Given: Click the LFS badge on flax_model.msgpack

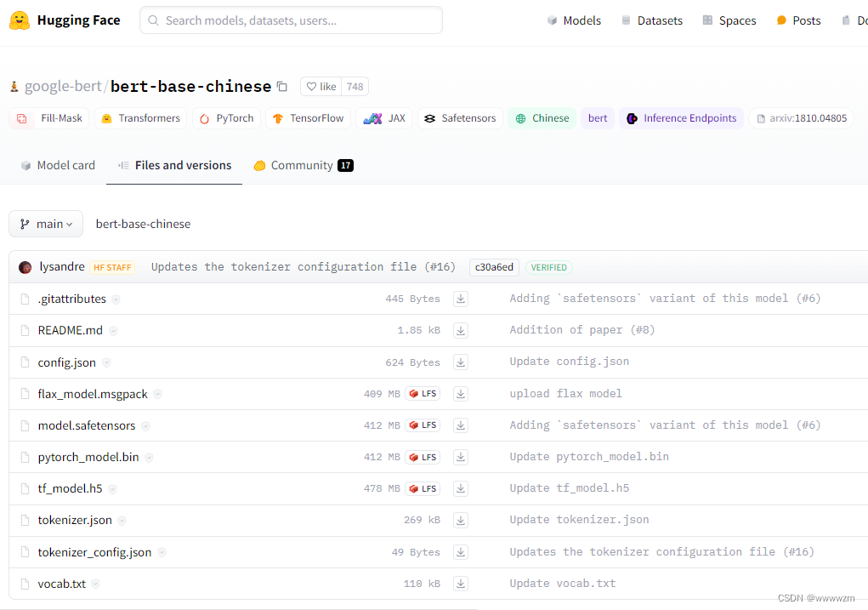Looking at the screenshot, I should tap(423, 394).
